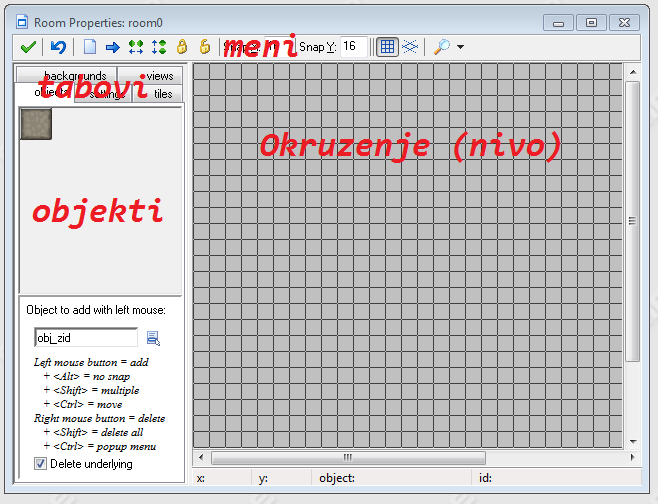Click the vertical scrollbar up arrow
This screenshot has width=658, height=504.
coord(633,72)
